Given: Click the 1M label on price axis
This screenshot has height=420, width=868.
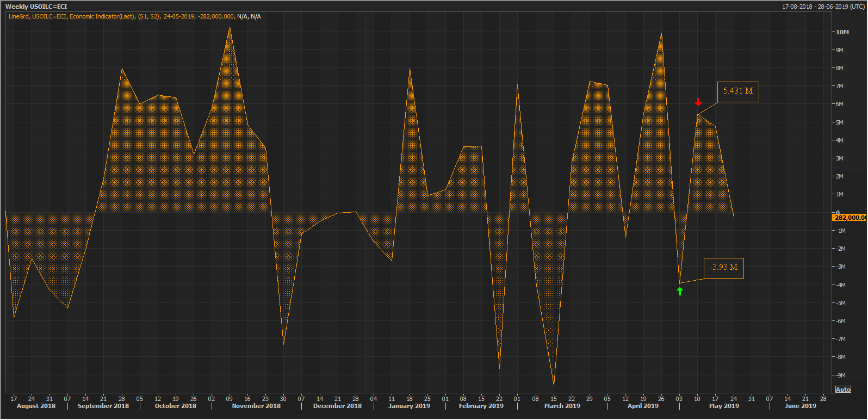Looking at the screenshot, I should pyautogui.click(x=840, y=195).
